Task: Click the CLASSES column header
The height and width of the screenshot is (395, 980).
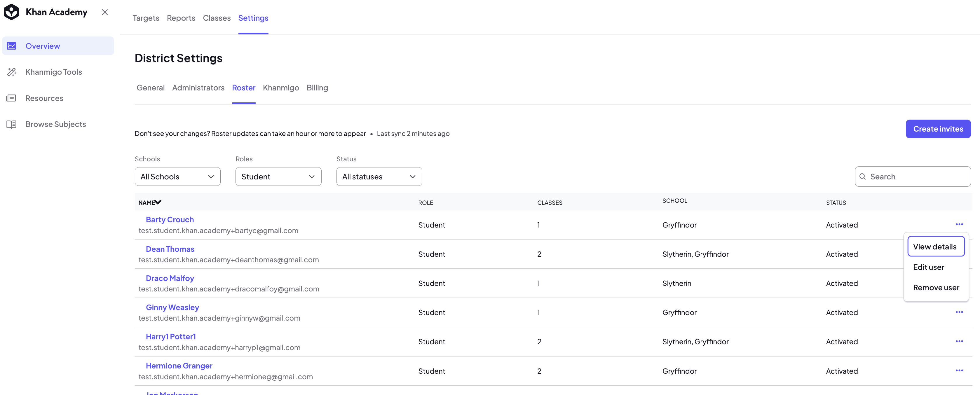Action: 550,203
